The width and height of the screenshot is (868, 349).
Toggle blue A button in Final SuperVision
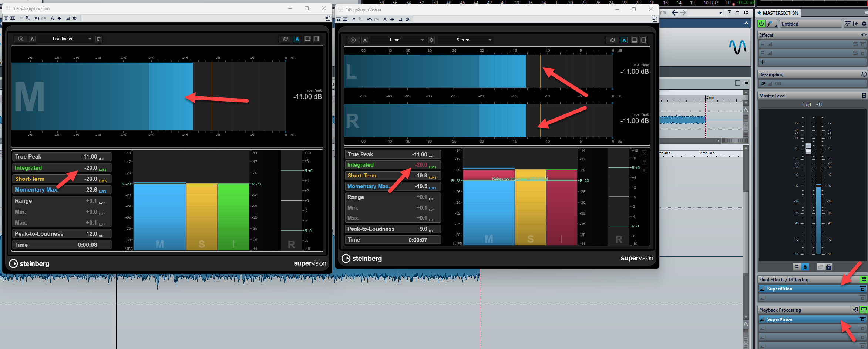coord(297,39)
